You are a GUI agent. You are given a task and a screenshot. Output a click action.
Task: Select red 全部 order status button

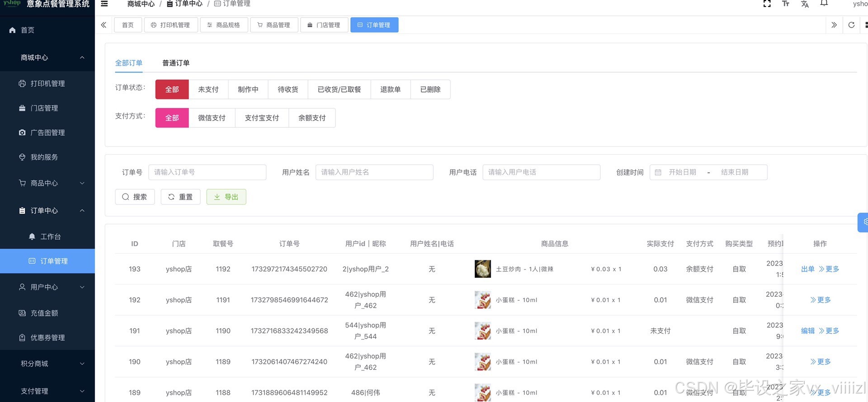172,89
